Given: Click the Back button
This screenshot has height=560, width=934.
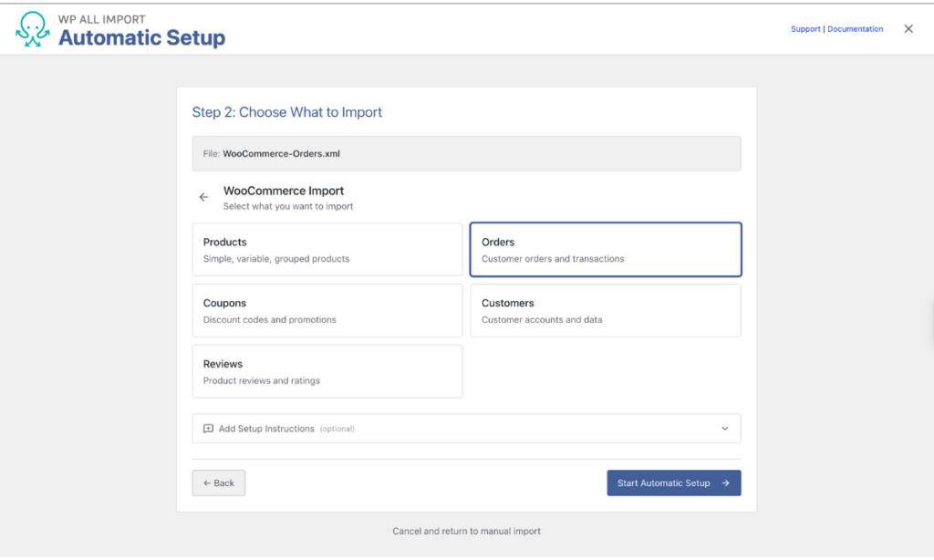Looking at the screenshot, I should (x=219, y=483).
